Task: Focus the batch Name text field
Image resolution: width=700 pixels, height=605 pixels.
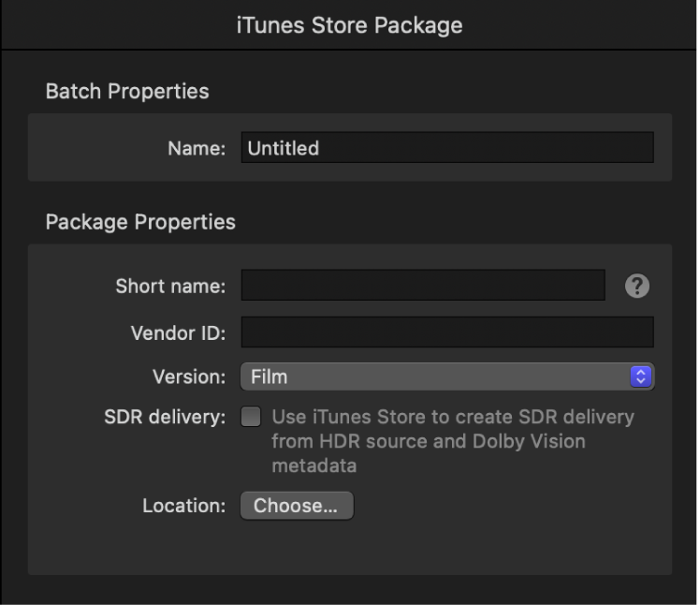Action: 447,148
